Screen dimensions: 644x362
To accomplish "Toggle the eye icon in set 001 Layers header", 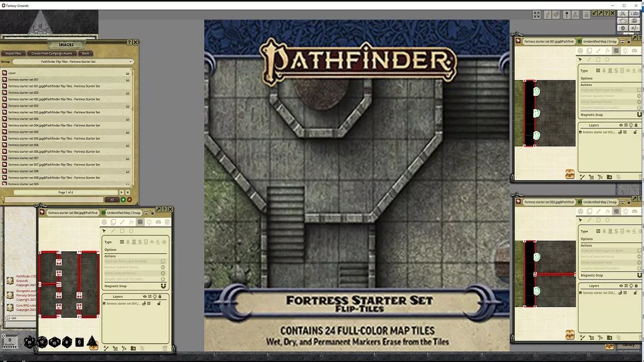I will 621,125.
